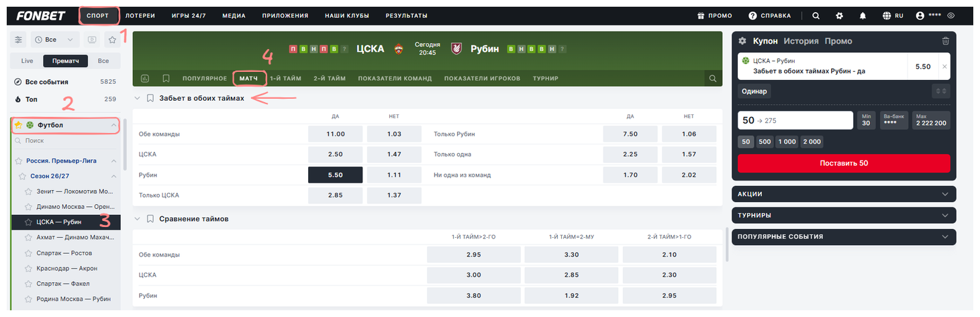Expand the АКЦИИ panel

(844, 194)
